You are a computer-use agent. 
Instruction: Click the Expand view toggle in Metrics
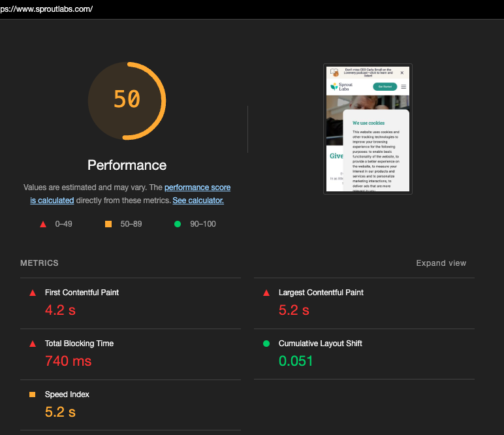click(x=441, y=263)
